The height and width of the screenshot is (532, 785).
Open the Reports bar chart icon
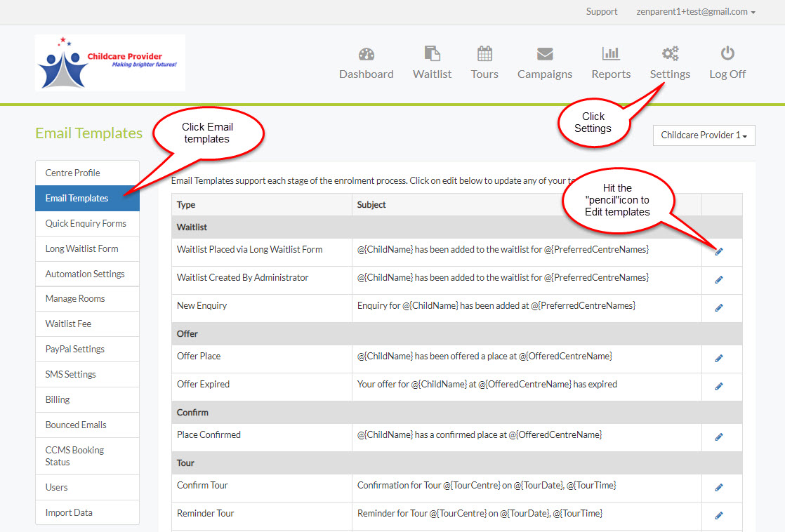click(611, 54)
